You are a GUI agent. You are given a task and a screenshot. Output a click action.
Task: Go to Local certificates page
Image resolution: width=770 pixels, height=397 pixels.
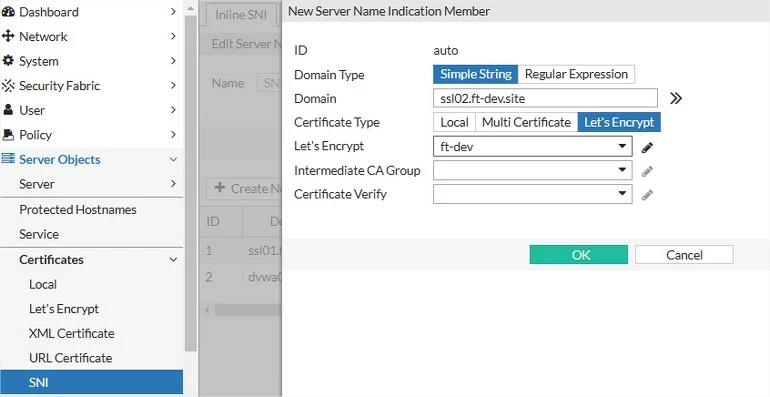[91, 284]
